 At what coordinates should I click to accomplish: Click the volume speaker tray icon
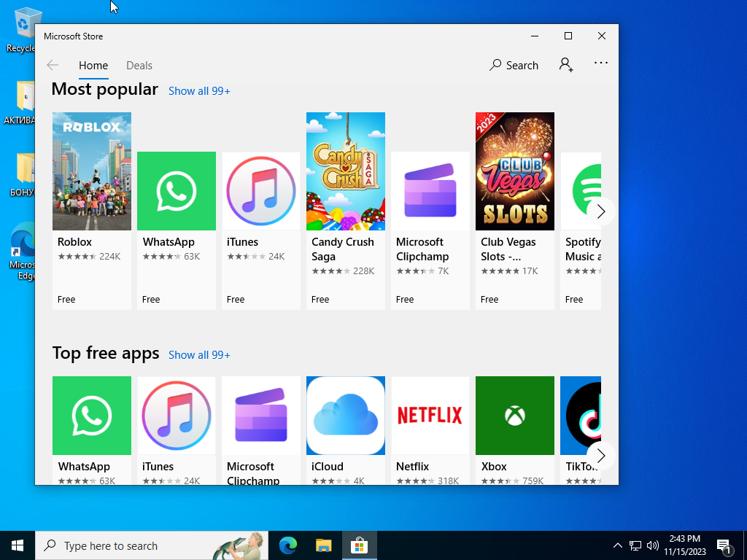(x=653, y=545)
